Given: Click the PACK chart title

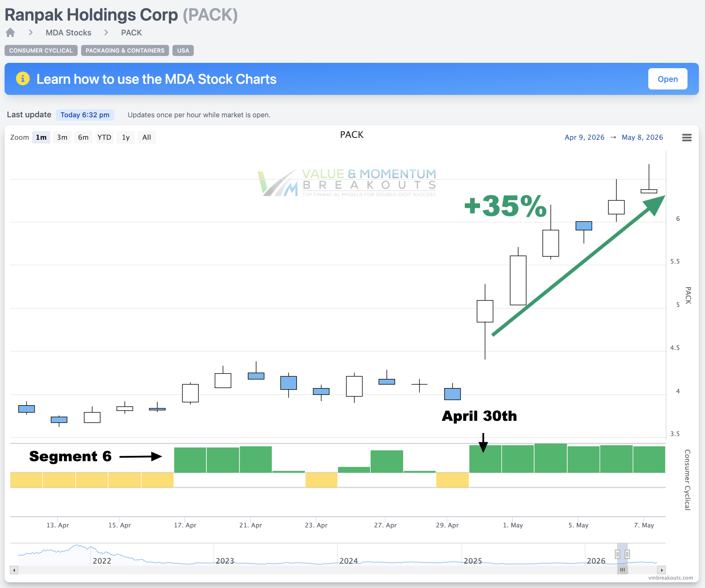Looking at the screenshot, I should [x=352, y=135].
